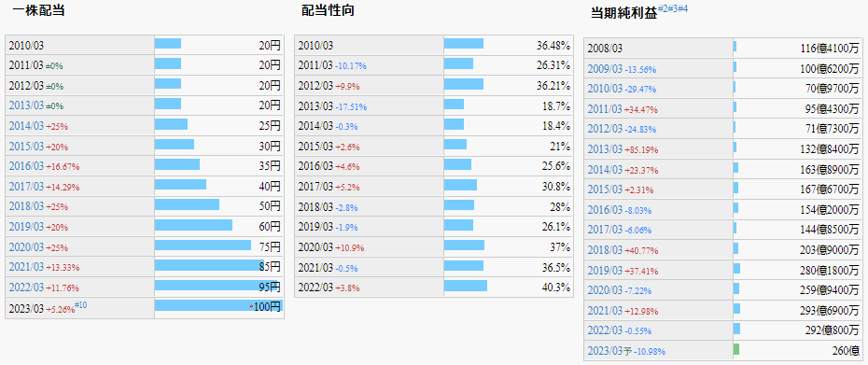Open 2013/03 link in 一株配当 table
Image resolution: width=868 pixels, height=365 pixels.
pyautogui.click(x=26, y=105)
